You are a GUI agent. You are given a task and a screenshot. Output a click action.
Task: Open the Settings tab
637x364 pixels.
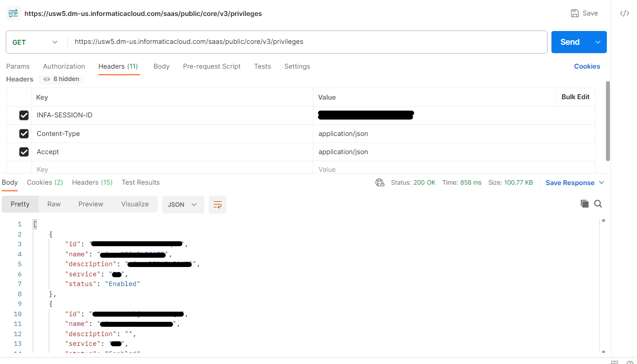pyautogui.click(x=297, y=66)
